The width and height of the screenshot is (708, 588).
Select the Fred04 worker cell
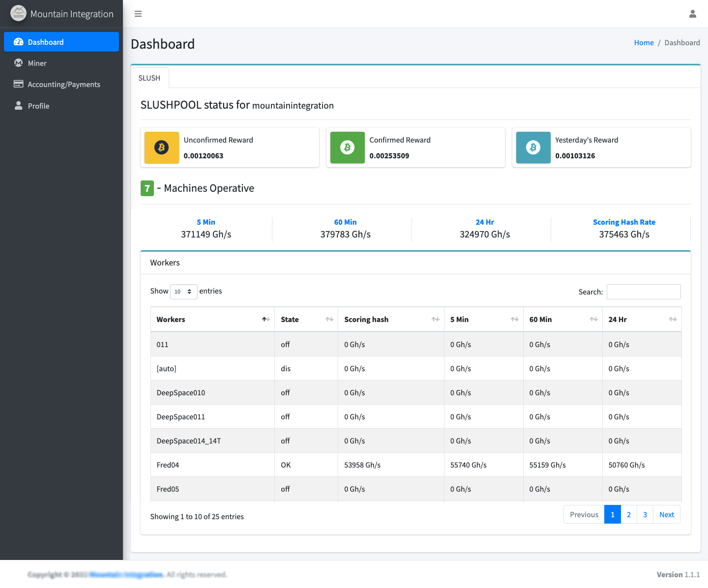[212, 465]
